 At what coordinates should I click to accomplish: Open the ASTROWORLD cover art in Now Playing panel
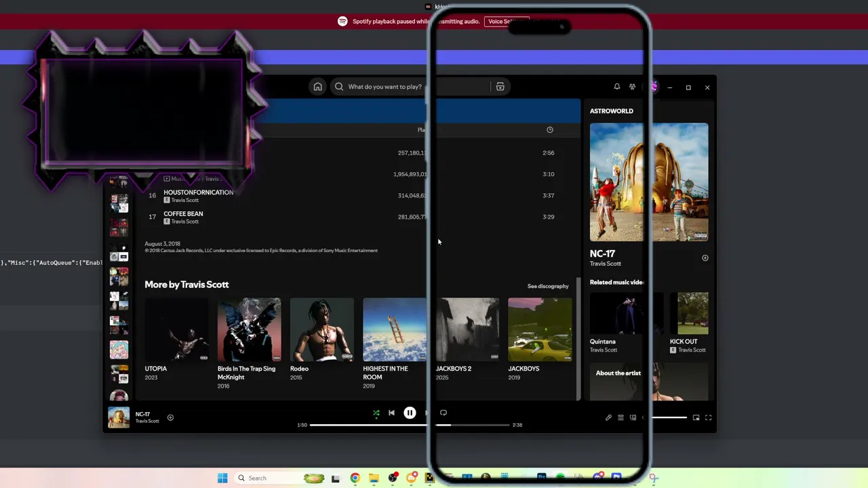point(649,182)
